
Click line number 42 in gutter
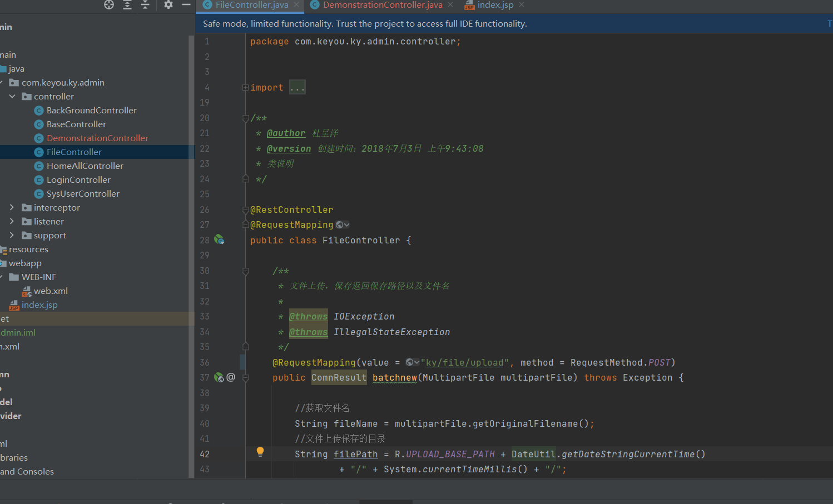coord(205,454)
